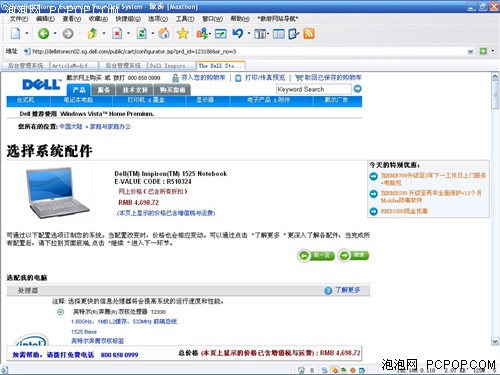Open the 查看(V) menu
The height and width of the screenshot is (375, 500).
pos(72,19)
